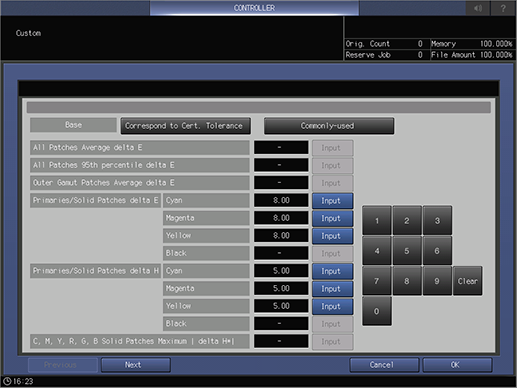Select delta H Cyan value 5.00 field
The image size is (517, 388).
click(x=281, y=271)
